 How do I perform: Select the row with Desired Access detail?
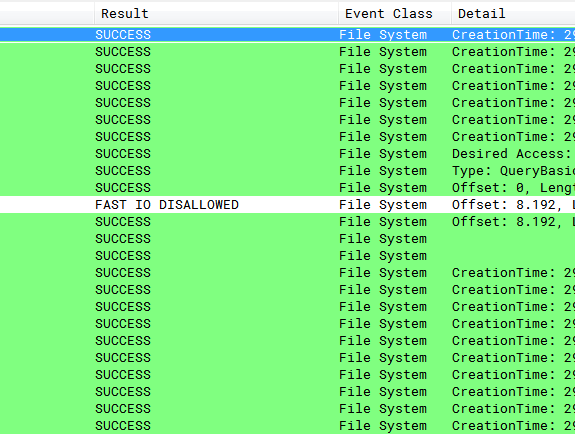(x=288, y=154)
